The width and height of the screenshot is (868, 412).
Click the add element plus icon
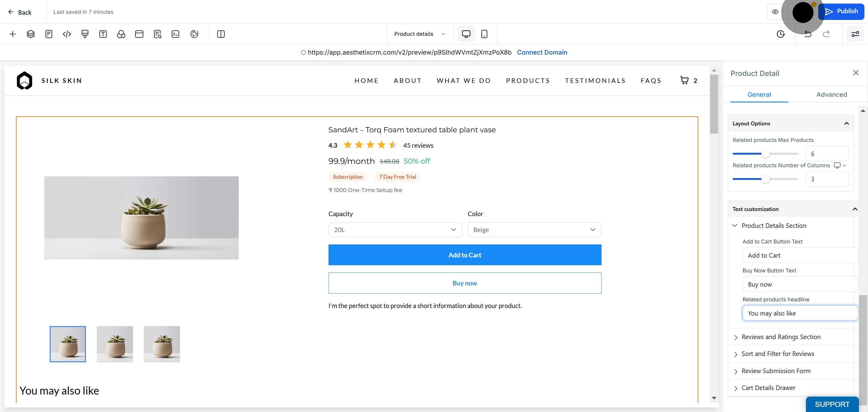click(12, 34)
